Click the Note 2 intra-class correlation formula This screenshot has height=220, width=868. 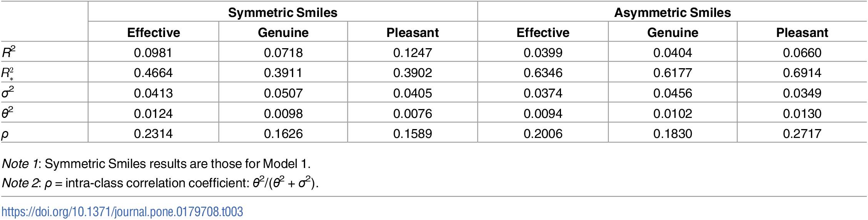tap(160, 183)
